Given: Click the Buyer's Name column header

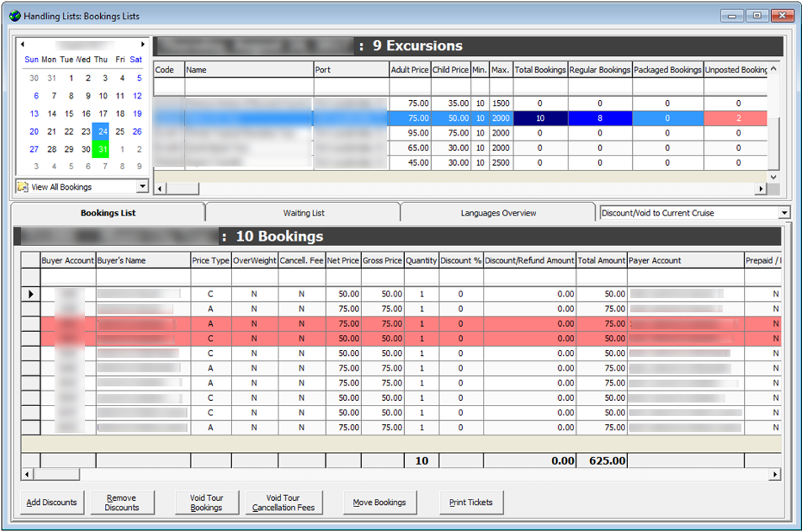Looking at the screenshot, I should pyautogui.click(x=143, y=260).
